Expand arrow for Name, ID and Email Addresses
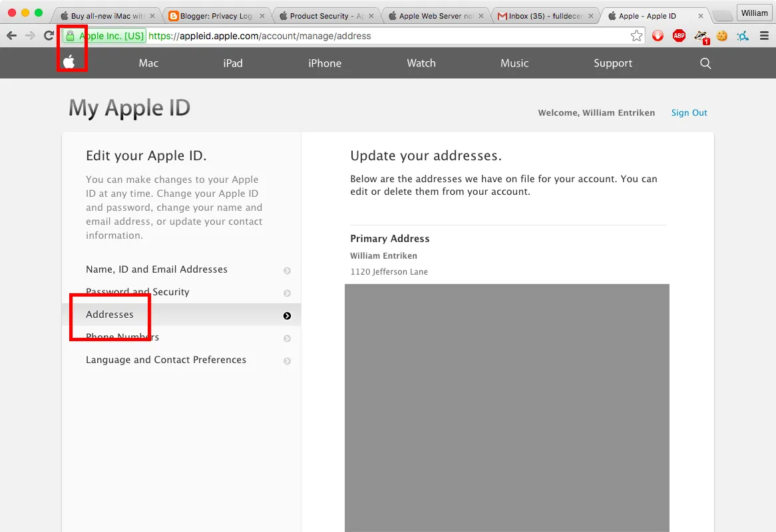 287,271
